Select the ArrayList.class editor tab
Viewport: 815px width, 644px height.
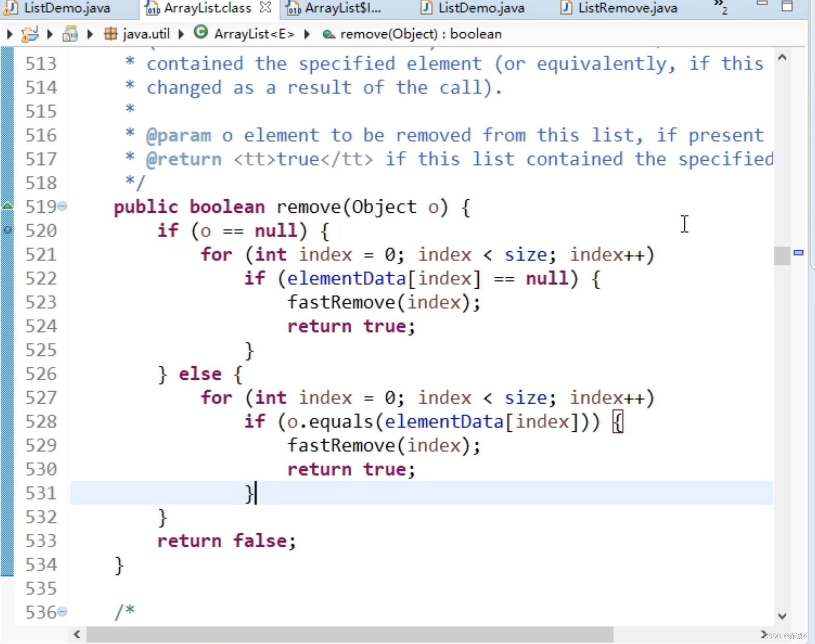[208, 8]
